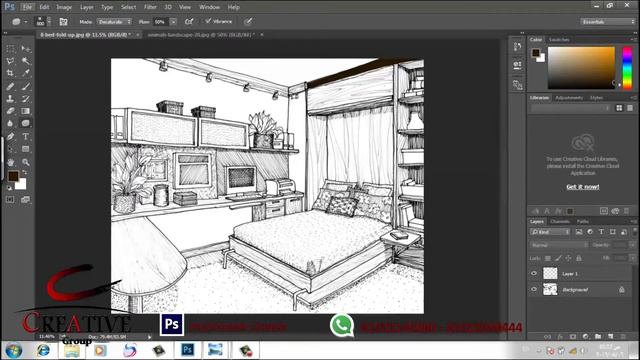Pick a color in the Color panel field

(x=581, y=68)
